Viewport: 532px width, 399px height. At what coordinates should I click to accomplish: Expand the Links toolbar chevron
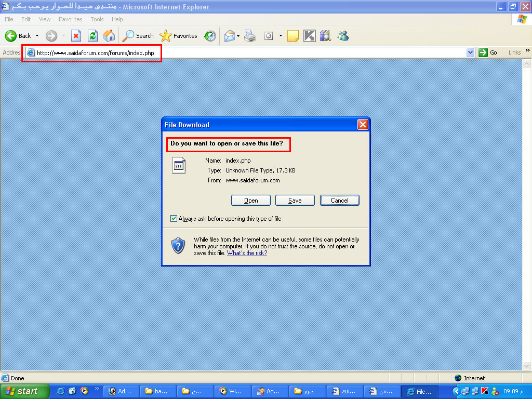[x=528, y=50]
